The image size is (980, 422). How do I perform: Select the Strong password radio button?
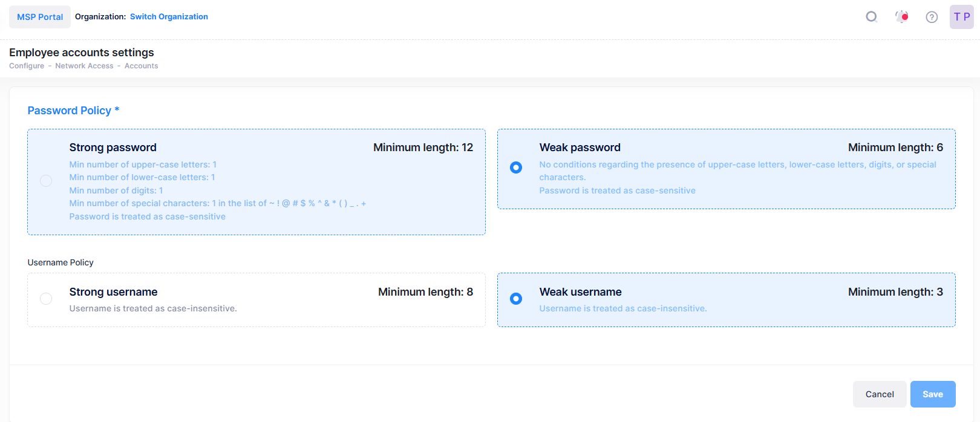click(46, 180)
